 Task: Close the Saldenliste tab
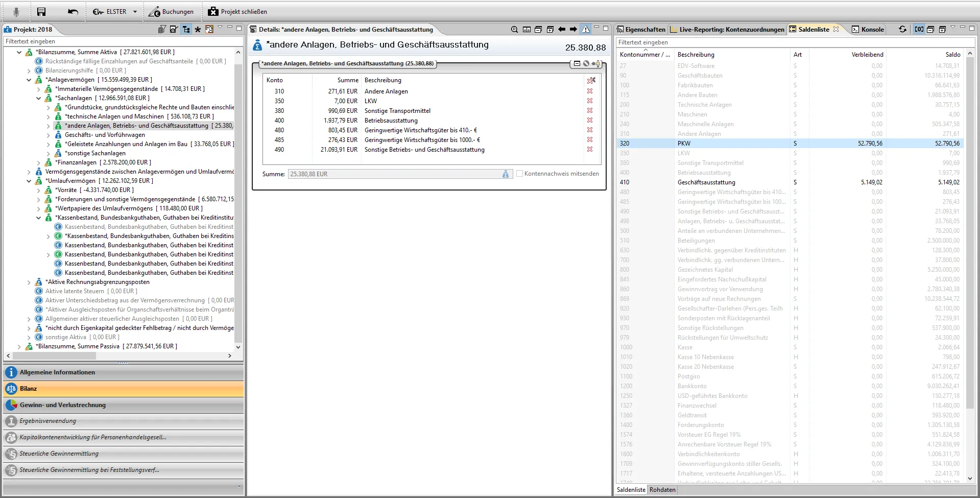click(836, 29)
